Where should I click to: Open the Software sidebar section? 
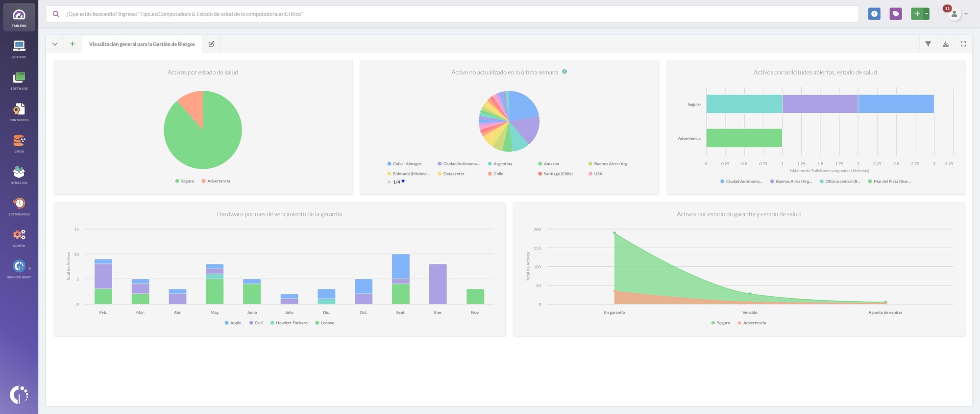coord(19,80)
